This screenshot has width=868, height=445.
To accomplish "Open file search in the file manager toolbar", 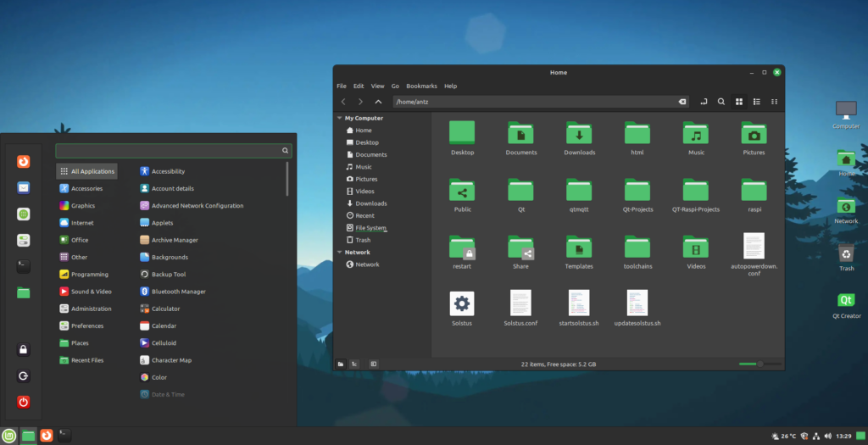I will point(721,102).
